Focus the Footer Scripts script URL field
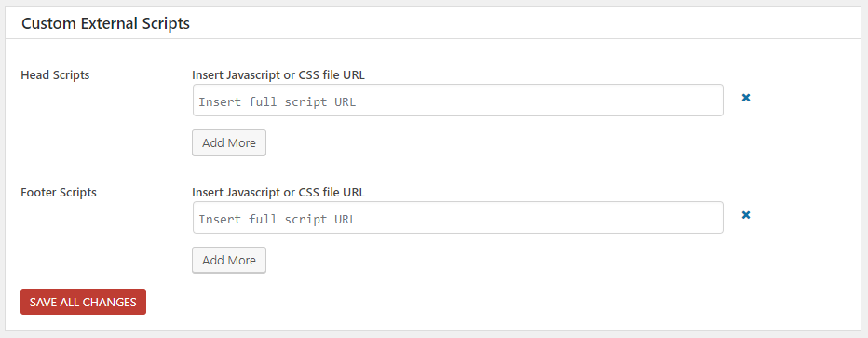This screenshot has height=338, width=868. pyautogui.click(x=458, y=217)
